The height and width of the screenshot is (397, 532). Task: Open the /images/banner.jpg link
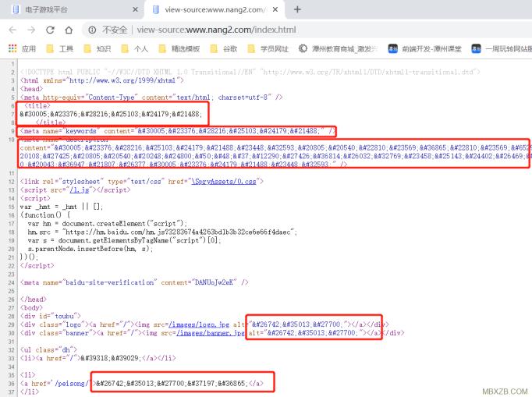point(211,333)
